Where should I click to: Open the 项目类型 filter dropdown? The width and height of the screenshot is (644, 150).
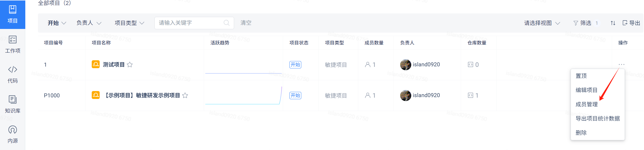(x=129, y=23)
